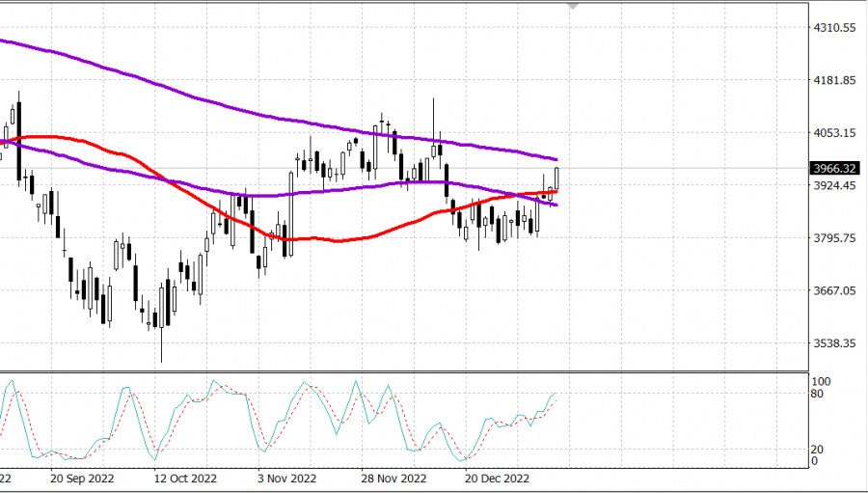Viewport: 868px width, 493px height.
Task: Click the 3 Nov 2022 date label
Action: [286, 479]
